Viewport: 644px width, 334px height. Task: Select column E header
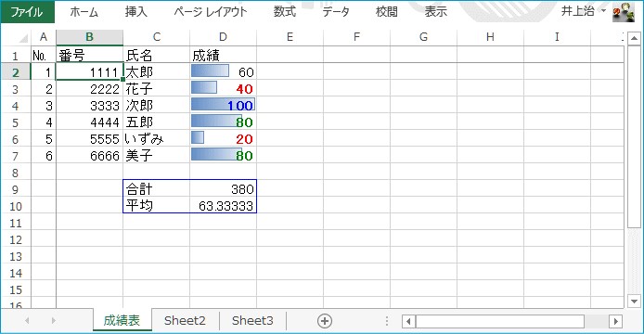pos(290,37)
